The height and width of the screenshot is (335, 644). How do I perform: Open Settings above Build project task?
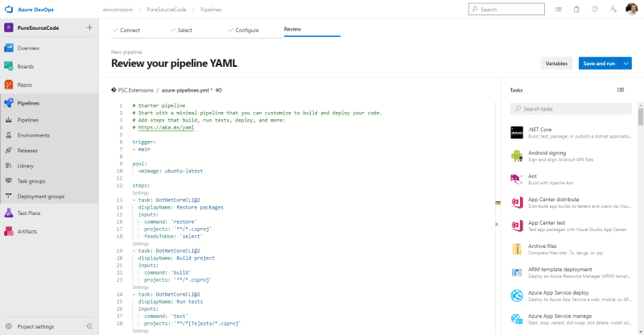pyautogui.click(x=140, y=244)
